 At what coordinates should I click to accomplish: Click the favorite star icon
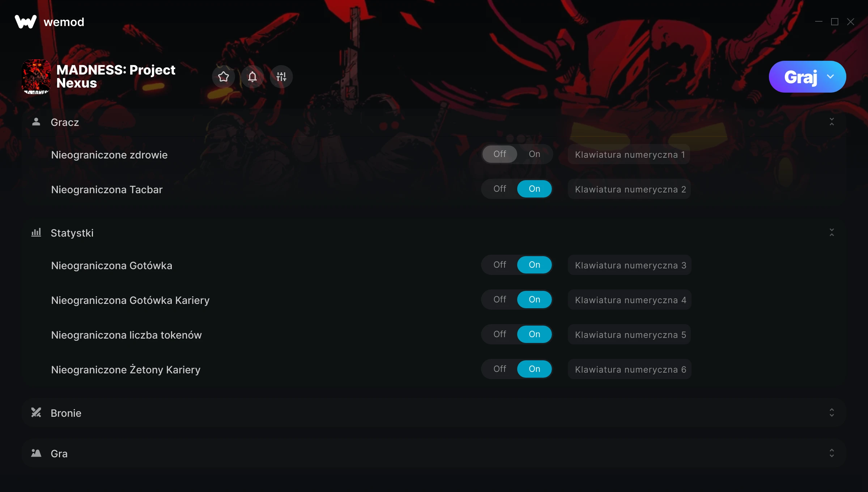224,77
